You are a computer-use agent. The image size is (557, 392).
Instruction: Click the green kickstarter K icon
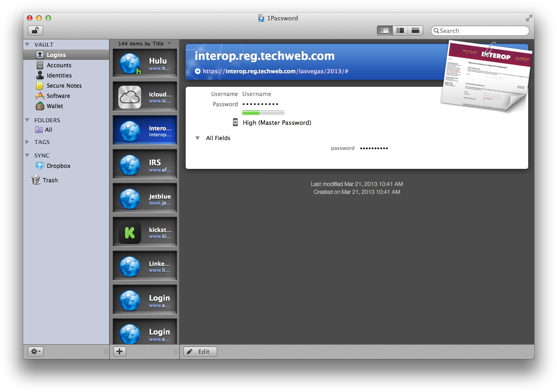click(130, 232)
